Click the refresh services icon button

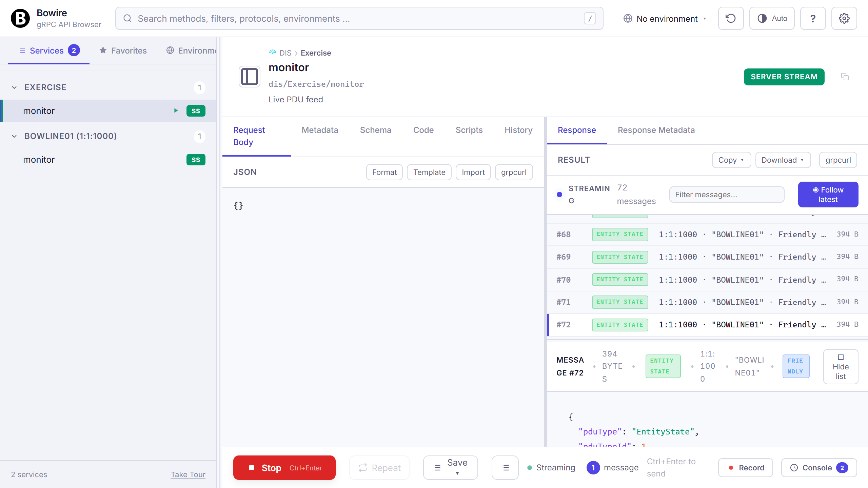click(x=731, y=18)
